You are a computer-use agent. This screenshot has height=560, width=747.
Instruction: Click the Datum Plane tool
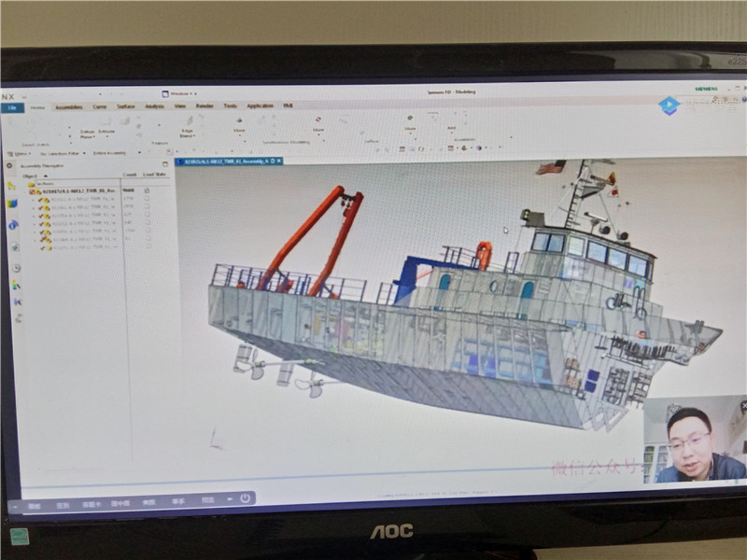click(x=87, y=134)
